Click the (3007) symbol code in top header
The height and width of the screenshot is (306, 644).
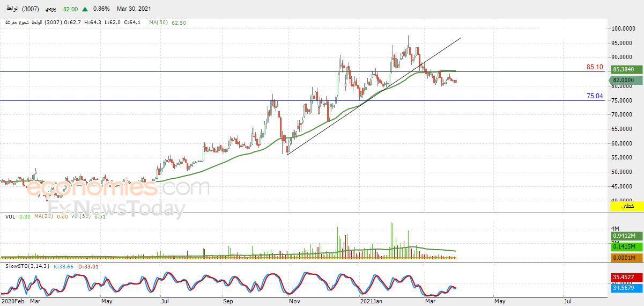click(31, 9)
